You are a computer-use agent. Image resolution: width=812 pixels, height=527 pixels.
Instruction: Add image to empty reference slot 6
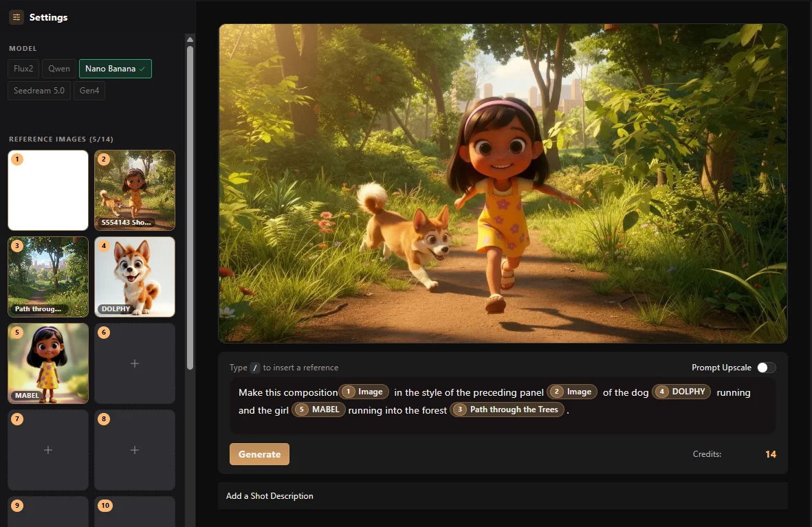(x=135, y=363)
